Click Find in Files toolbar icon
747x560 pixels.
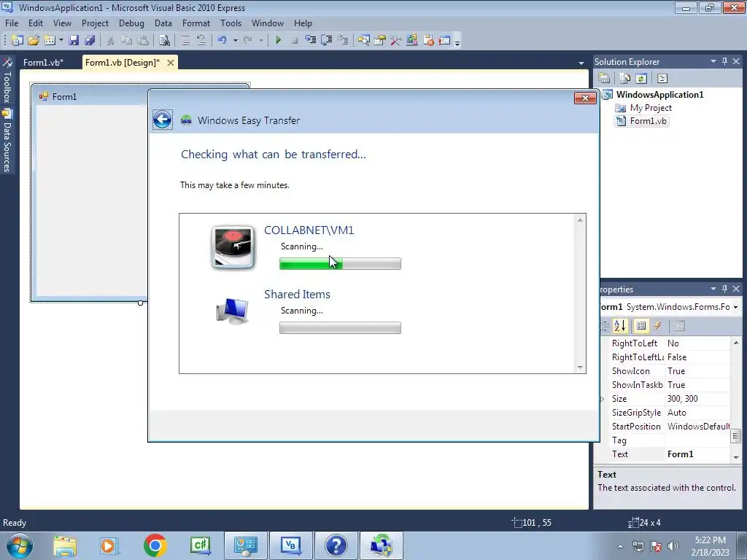coord(164,41)
